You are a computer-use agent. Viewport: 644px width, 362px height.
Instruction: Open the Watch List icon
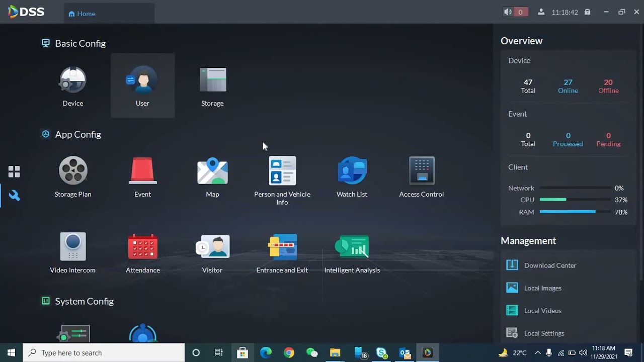pos(352,171)
